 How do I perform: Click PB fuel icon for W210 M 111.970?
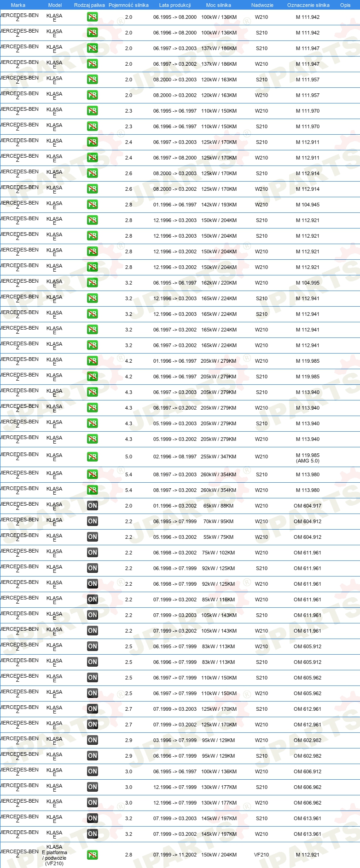[93, 111]
